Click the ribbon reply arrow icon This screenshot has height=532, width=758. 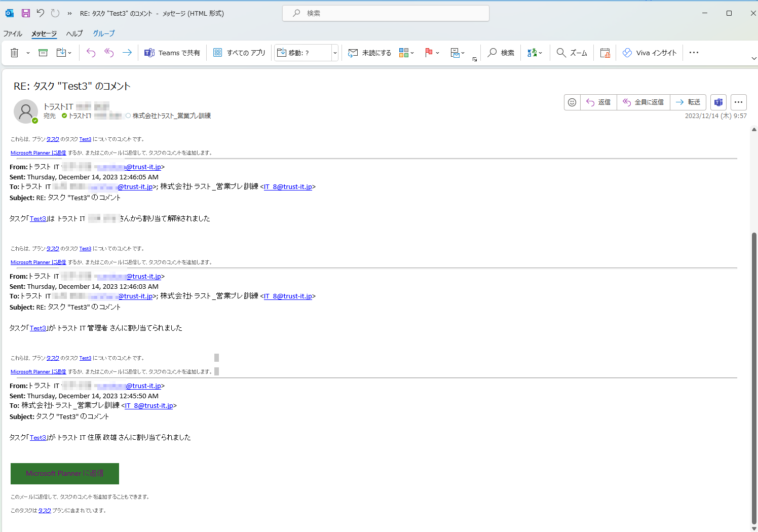(x=91, y=53)
